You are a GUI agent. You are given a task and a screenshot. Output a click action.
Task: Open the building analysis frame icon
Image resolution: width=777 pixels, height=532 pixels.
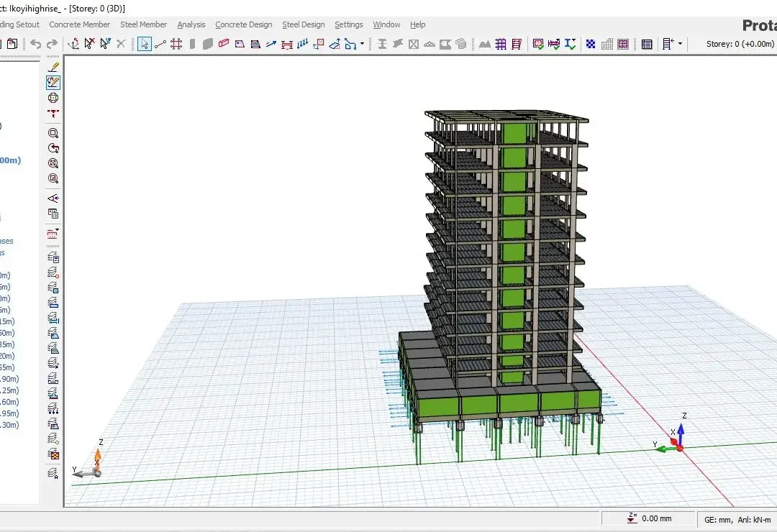[x=501, y=44]
